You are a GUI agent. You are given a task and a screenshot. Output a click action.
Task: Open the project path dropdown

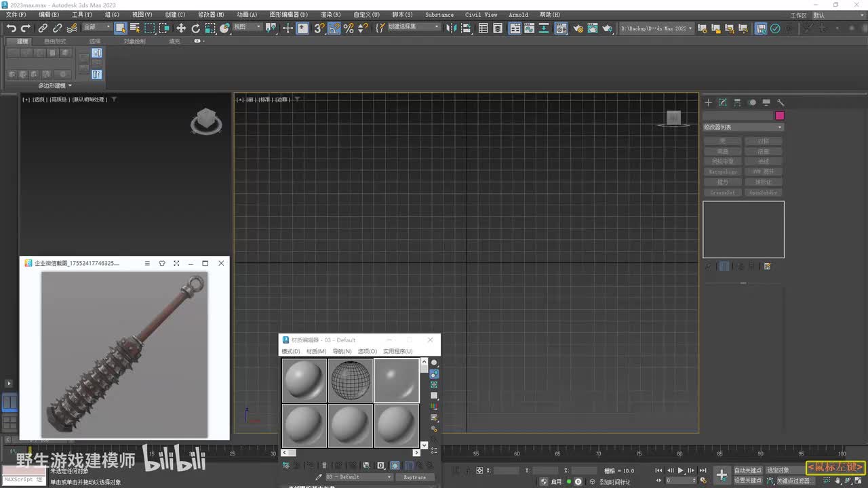pos(657,28)
